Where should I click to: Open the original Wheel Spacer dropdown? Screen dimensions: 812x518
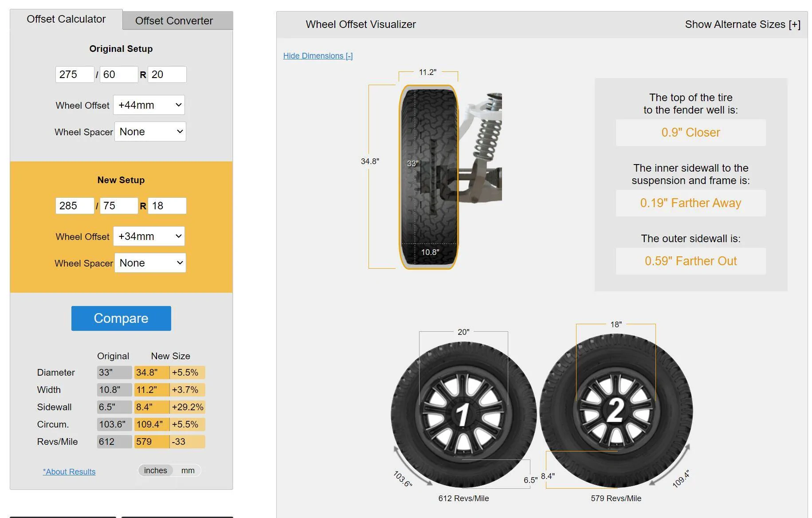pos(150,131)
